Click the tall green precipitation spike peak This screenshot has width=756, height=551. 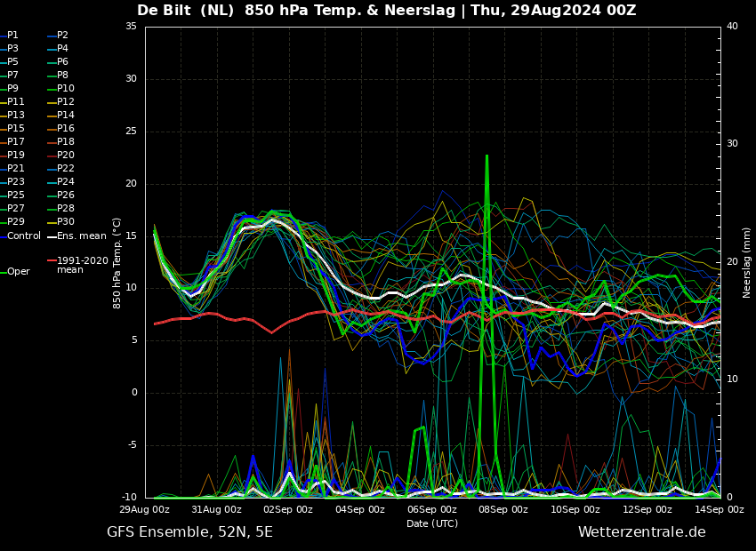[x=487, y=156]
